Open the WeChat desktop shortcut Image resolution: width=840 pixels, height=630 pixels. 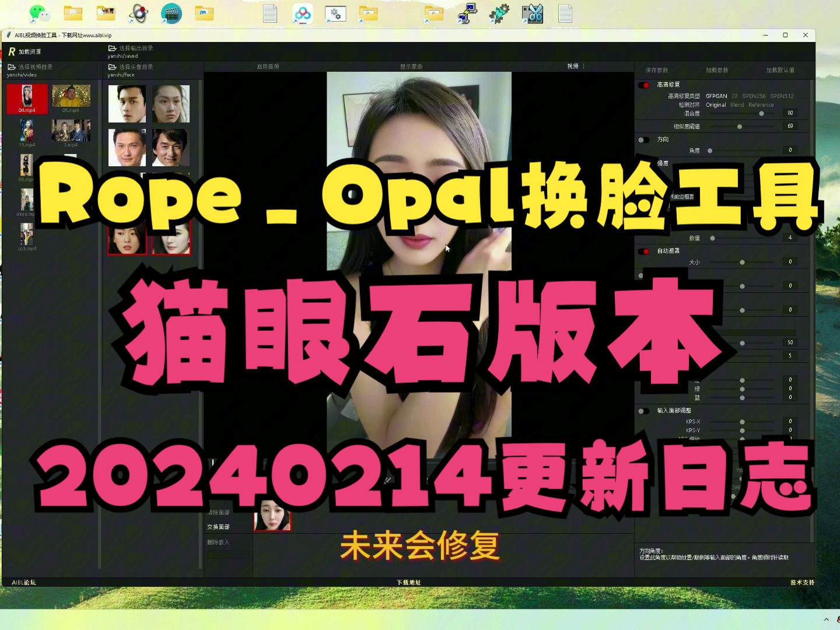39,13
